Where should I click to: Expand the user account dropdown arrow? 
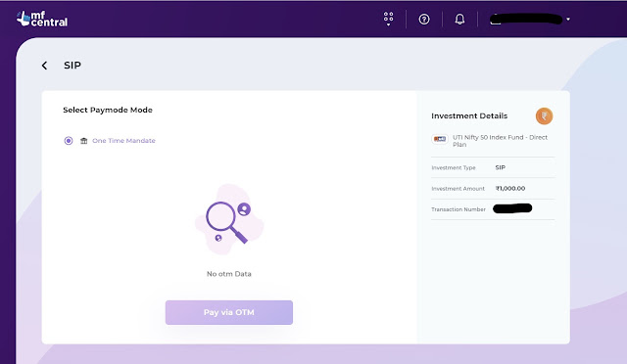pos(568,20)
